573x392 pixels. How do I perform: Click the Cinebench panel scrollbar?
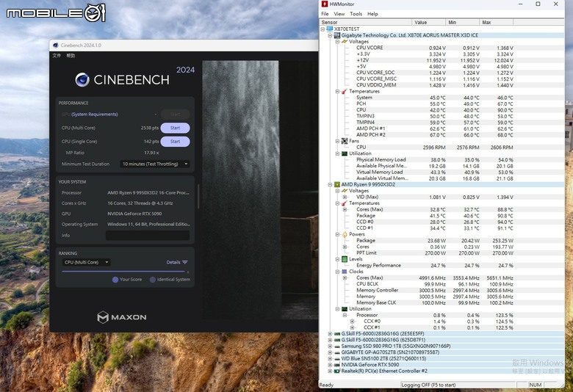[x=198, y=196]
